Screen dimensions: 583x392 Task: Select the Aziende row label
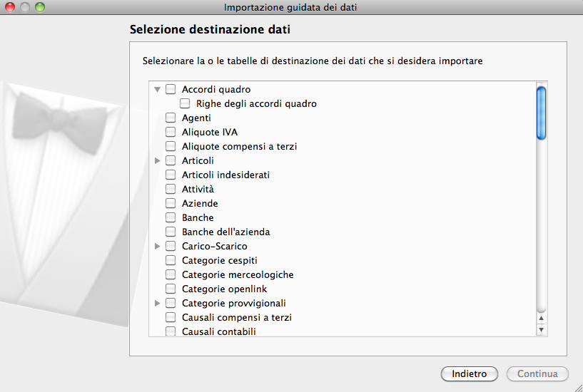[199, 204]
